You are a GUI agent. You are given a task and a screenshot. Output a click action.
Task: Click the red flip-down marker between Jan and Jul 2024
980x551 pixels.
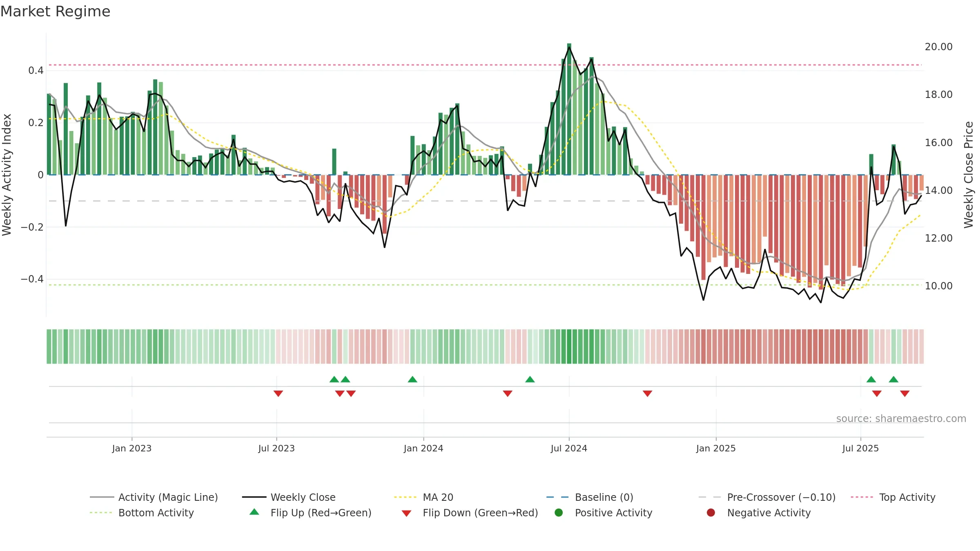(x=508, y=393)
